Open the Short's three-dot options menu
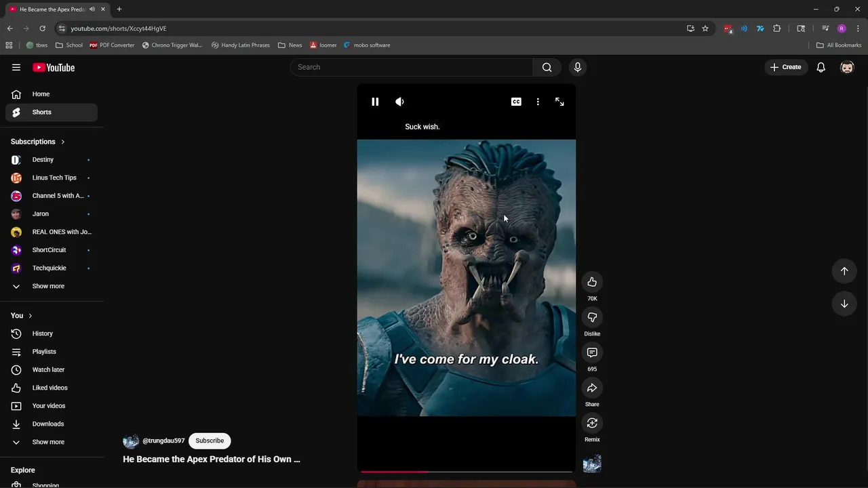 tap(538, 102)
